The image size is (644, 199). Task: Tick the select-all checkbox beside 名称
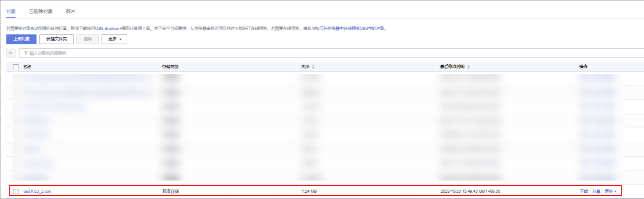point(16,67)
